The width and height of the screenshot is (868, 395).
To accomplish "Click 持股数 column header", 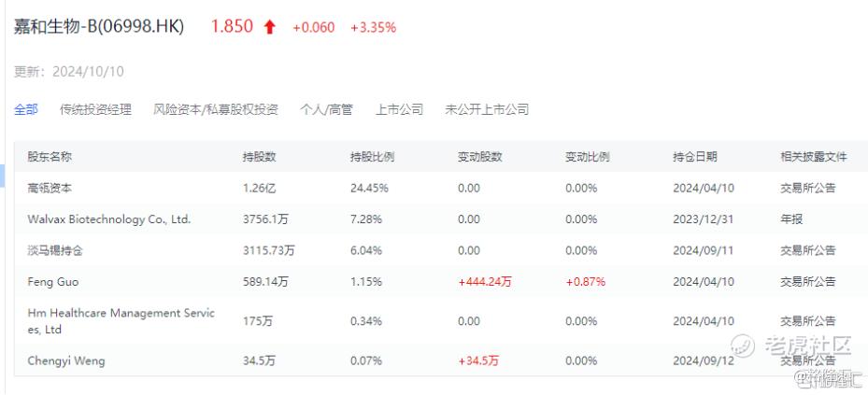I will click(259, 157).
